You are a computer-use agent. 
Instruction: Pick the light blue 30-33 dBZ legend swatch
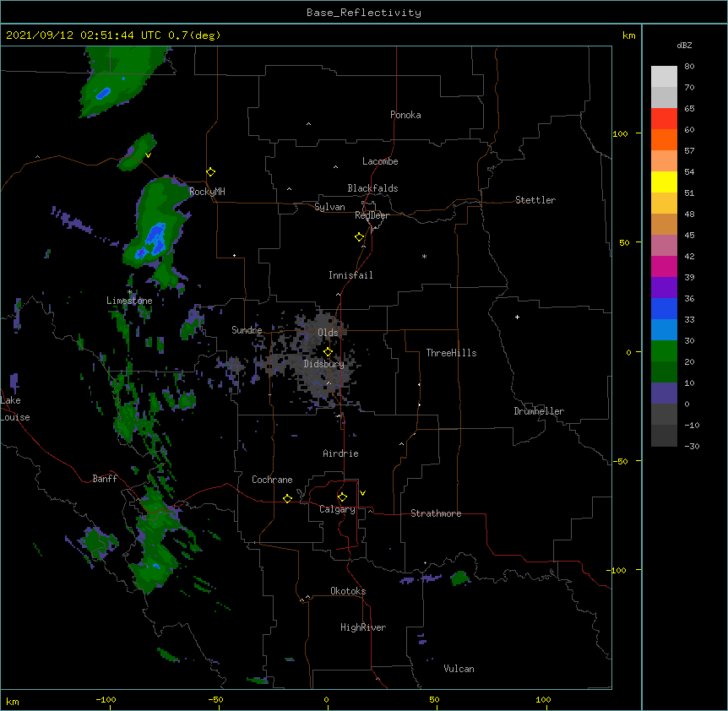pos(664,330)
